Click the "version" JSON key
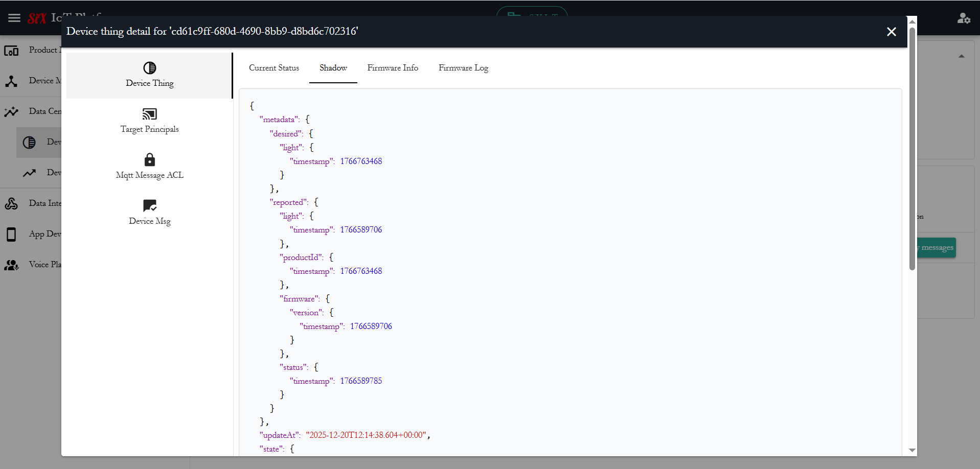The width and height of the screenshot is (980, 469). pyautogui.click(x=307, y=313)
